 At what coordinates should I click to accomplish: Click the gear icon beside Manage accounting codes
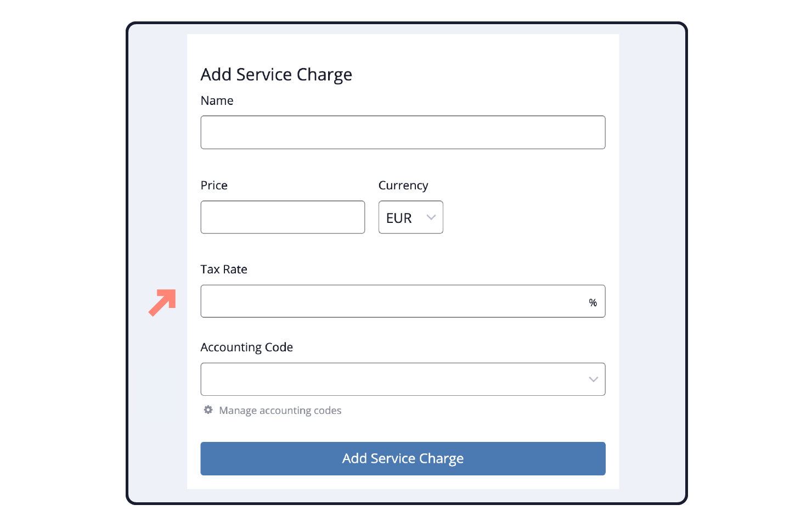(208, 410)
